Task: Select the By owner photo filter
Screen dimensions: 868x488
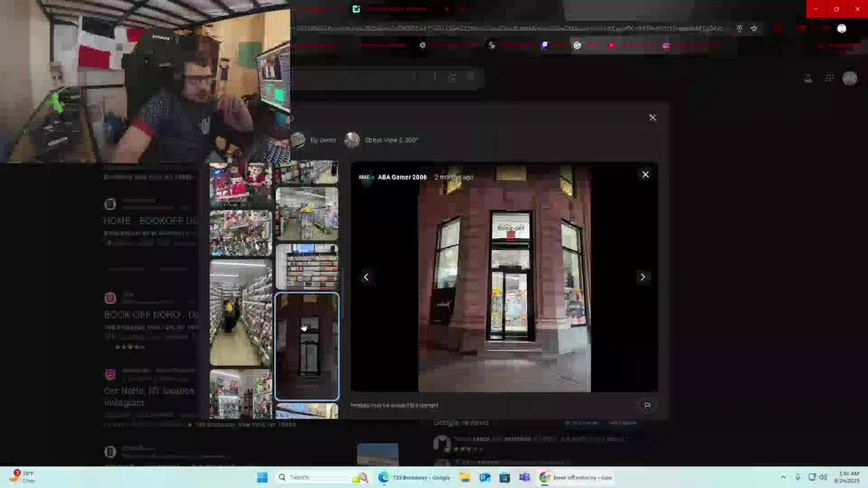Action: (x=314, y=140)
